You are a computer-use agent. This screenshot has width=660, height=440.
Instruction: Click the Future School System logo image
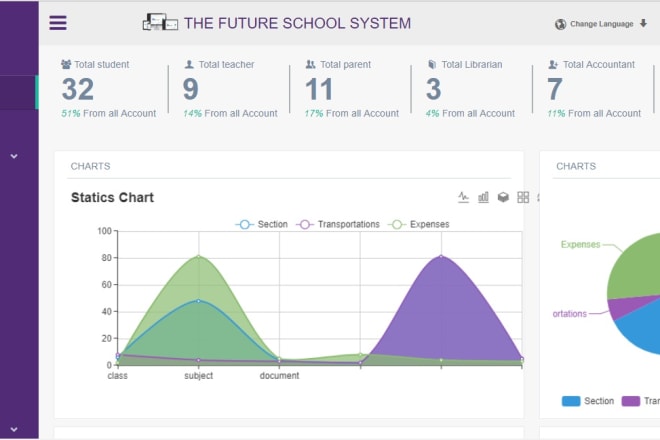pyautogui.click(x=160, y=22)
